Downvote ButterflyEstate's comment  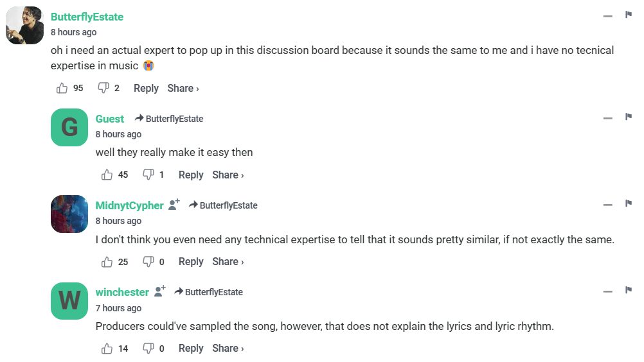(x=103, y=88)
